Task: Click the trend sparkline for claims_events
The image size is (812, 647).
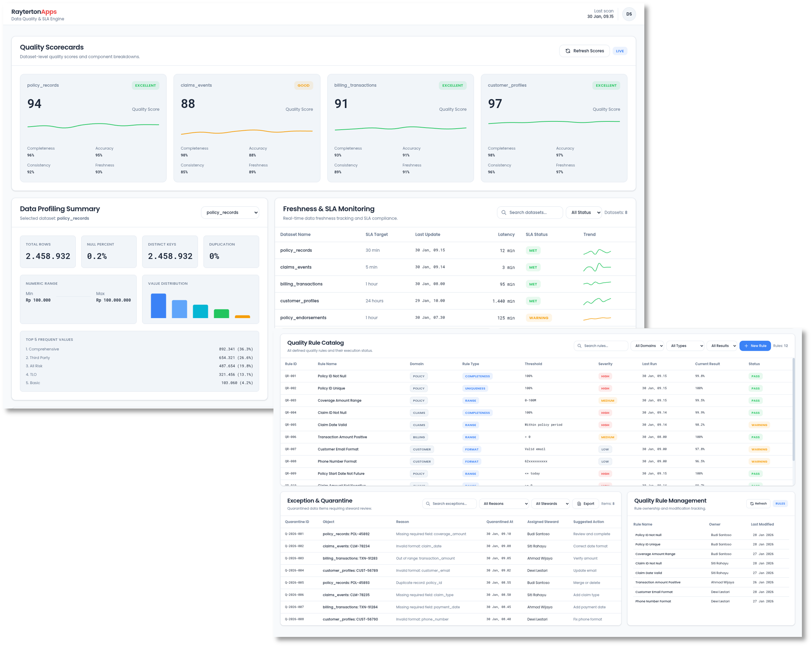Action: pos(597,267)
